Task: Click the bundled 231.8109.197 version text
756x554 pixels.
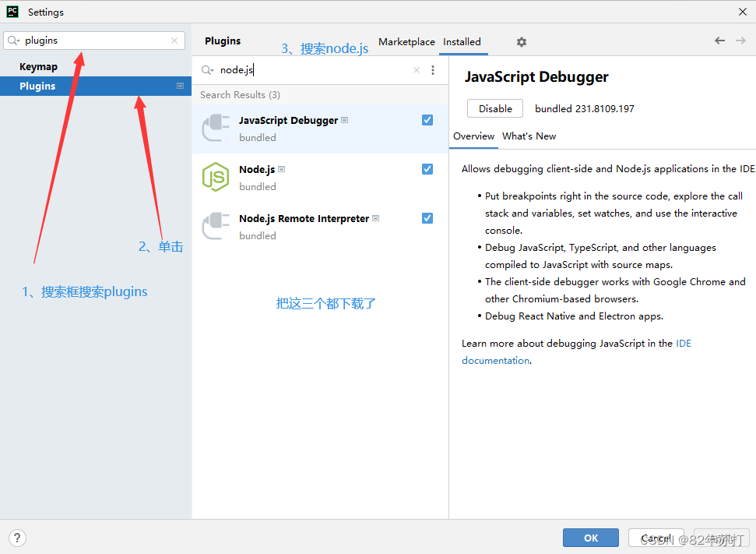Action: (585, 109)
